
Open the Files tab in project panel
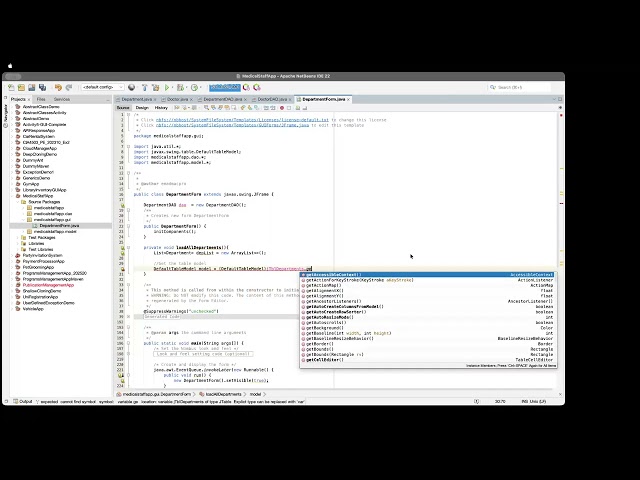click(41, 99)
